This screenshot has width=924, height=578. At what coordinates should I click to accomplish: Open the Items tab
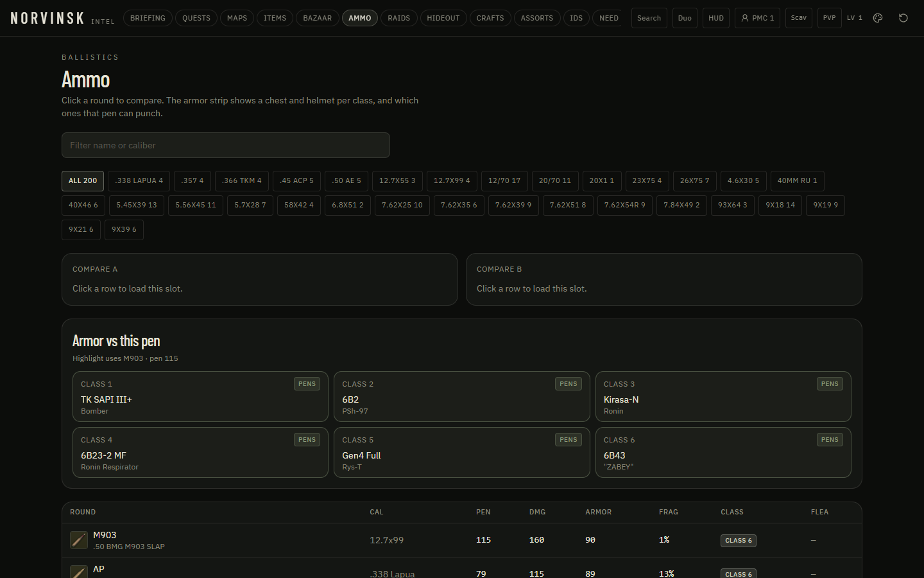pos(275,18)
